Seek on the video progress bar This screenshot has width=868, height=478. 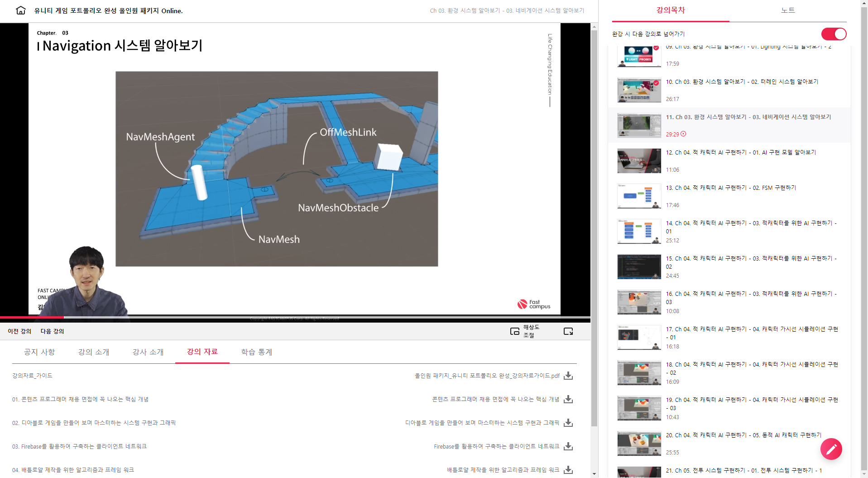[x=295, y=317]
